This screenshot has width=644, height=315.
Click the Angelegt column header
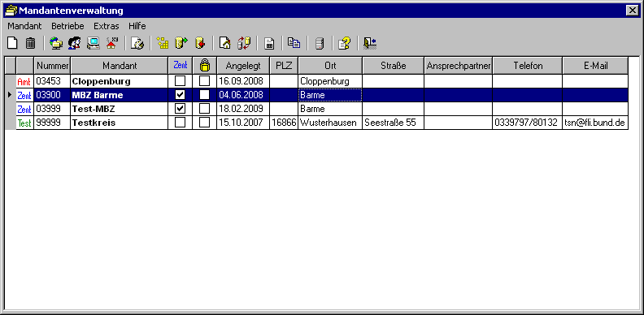(x=243, y=66)
